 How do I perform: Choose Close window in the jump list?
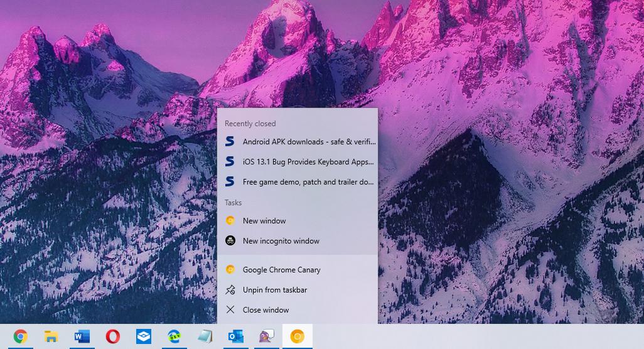(x=298, y=310)
